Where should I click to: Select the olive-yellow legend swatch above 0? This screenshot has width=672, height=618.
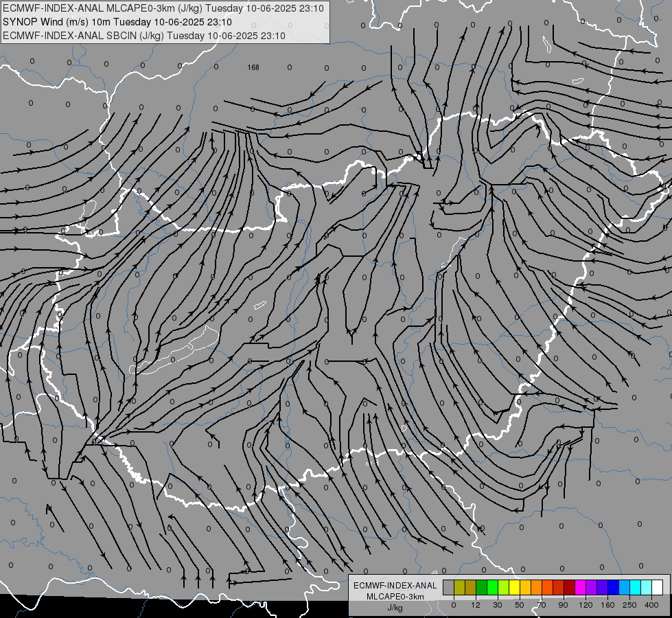pyautogui.click(x=459, y=587)
